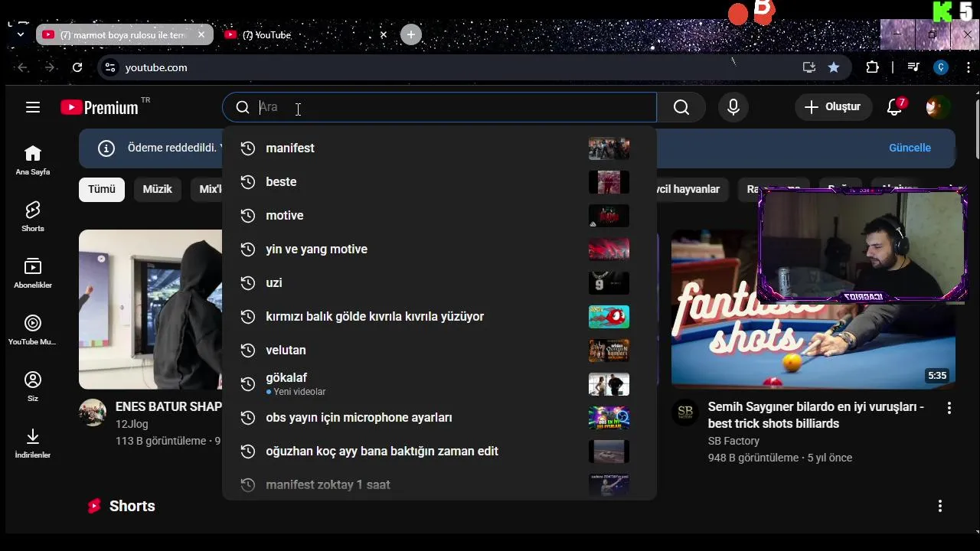Click the 12Jlog channel avatar
The height and width of the screenshot is (551, 980).
click(93, 412)
